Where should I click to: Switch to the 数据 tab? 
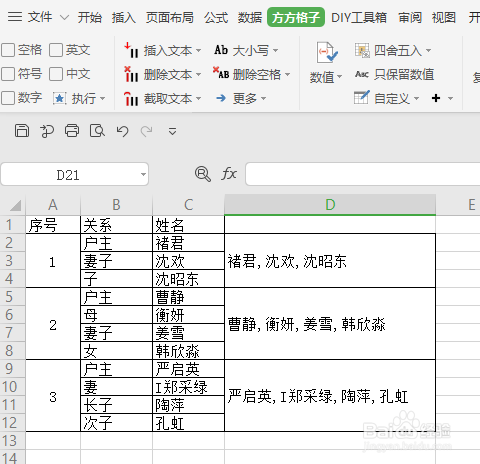coord(250,17)
